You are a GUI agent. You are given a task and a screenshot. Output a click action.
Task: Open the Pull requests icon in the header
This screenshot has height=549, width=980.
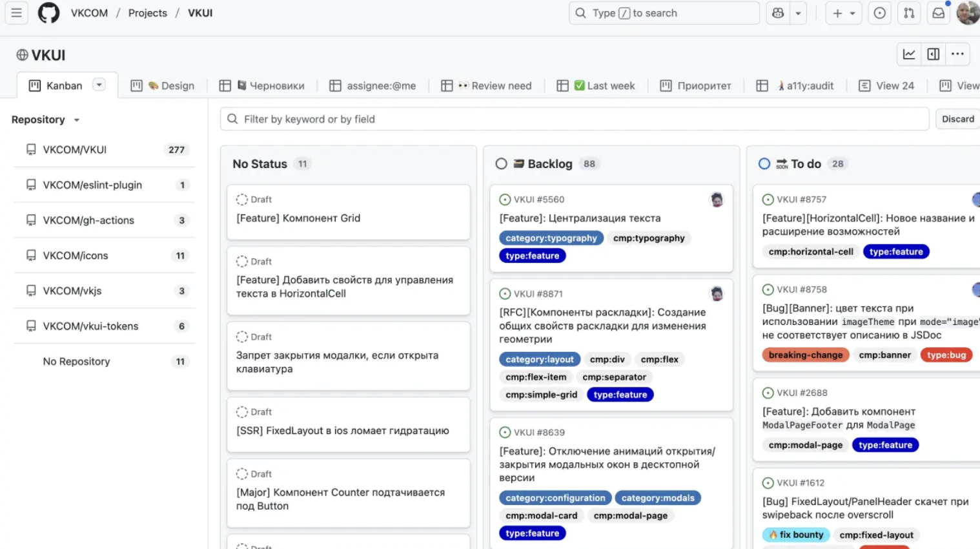point(909,13)
